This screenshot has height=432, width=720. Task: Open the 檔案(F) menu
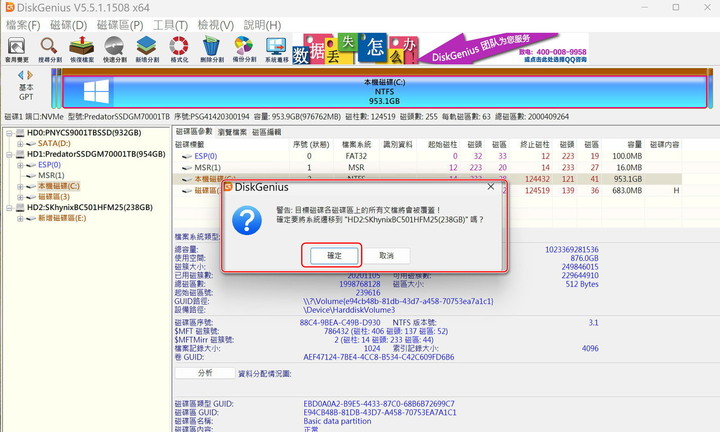pyautogui.click(x=23, y=25)
